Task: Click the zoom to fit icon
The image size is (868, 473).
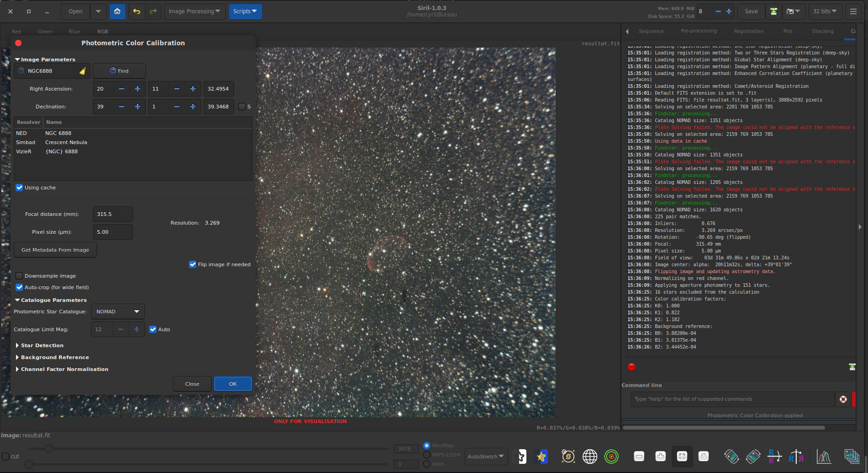Action: [x=682, y=456]
